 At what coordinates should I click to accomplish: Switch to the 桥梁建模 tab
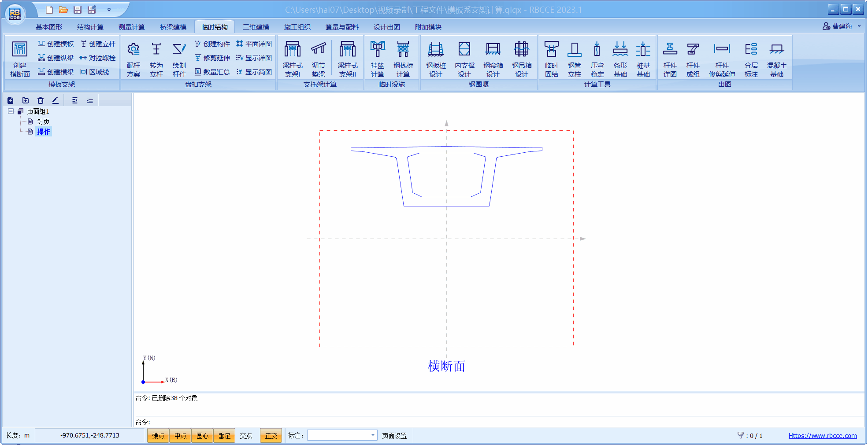[173, 27]
